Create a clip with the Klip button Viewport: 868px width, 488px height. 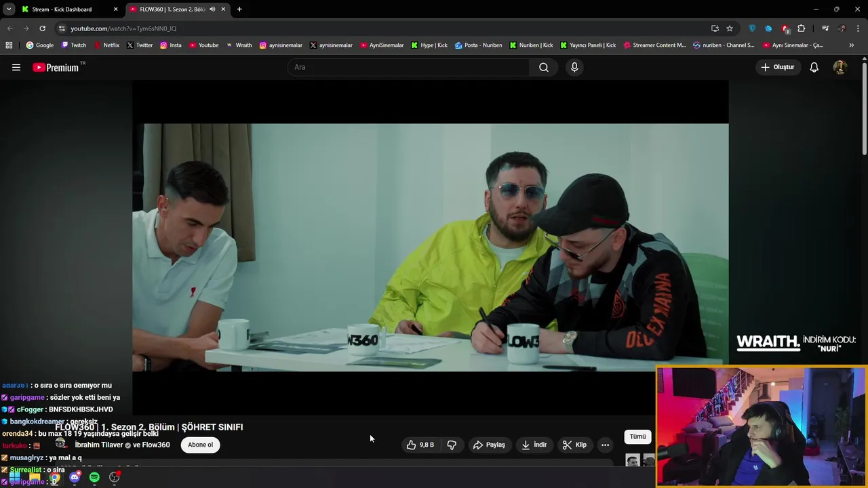tap(574, 445)
